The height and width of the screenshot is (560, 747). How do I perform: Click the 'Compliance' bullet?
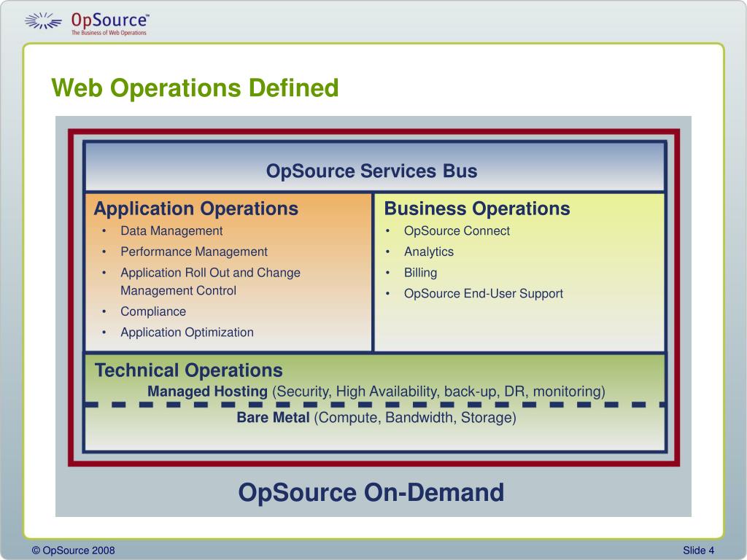(153, 311)
